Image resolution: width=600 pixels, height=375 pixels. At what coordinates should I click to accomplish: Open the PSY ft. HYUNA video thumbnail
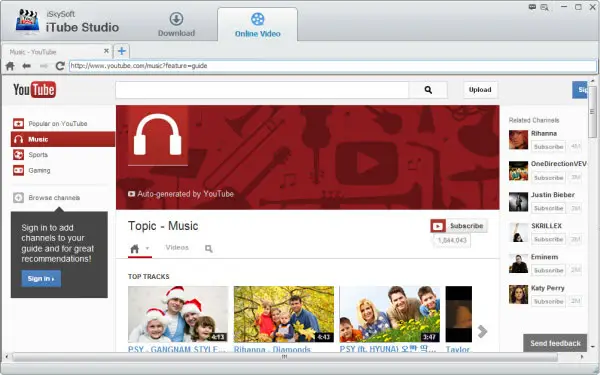tap(390, 314)
